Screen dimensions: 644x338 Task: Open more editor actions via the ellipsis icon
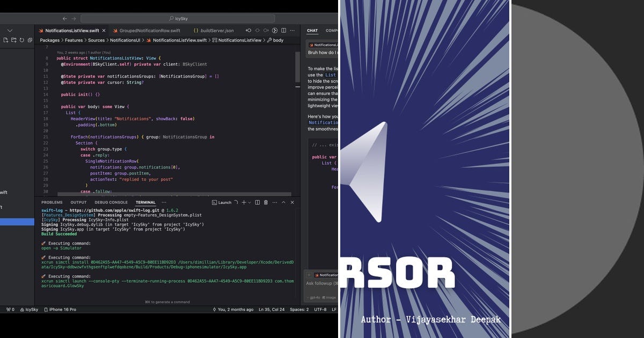(292, 31)
